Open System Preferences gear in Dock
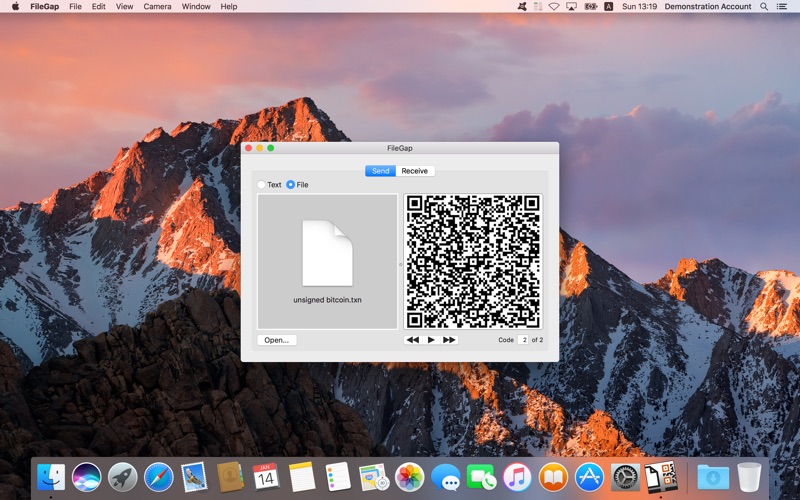800x500 pixels. pos(625,477)
